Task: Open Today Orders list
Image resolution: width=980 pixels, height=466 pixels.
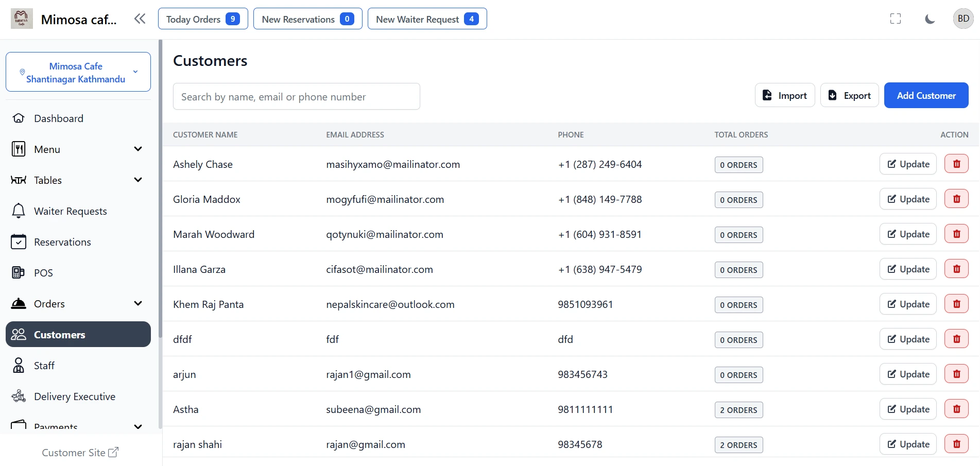Action: (x=202, y=19)
